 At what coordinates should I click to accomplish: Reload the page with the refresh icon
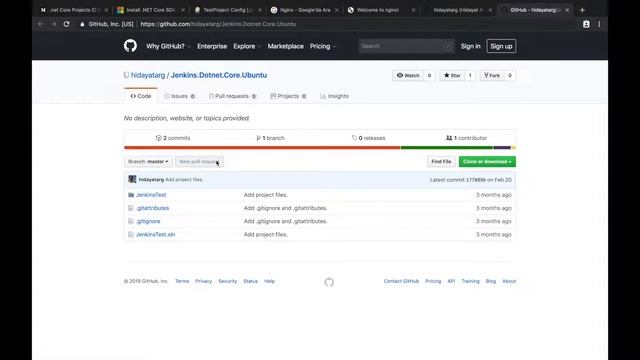[67, 24]
